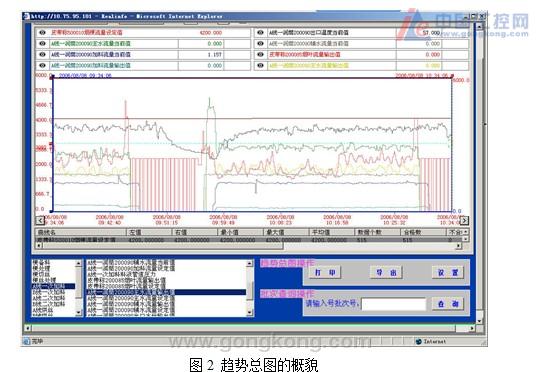Focus the batch number input field
This screenshot has width=538, height=372.
point(394,304)
